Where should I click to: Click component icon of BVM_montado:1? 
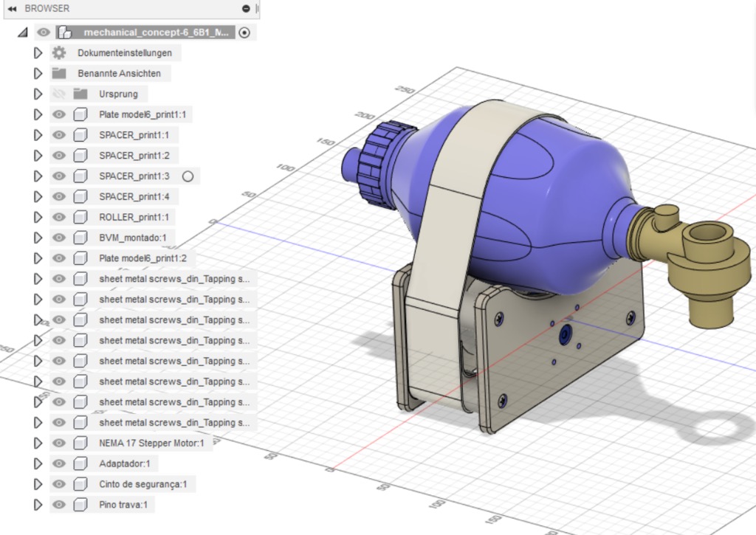pyautogui.click(x=80, y=238)
